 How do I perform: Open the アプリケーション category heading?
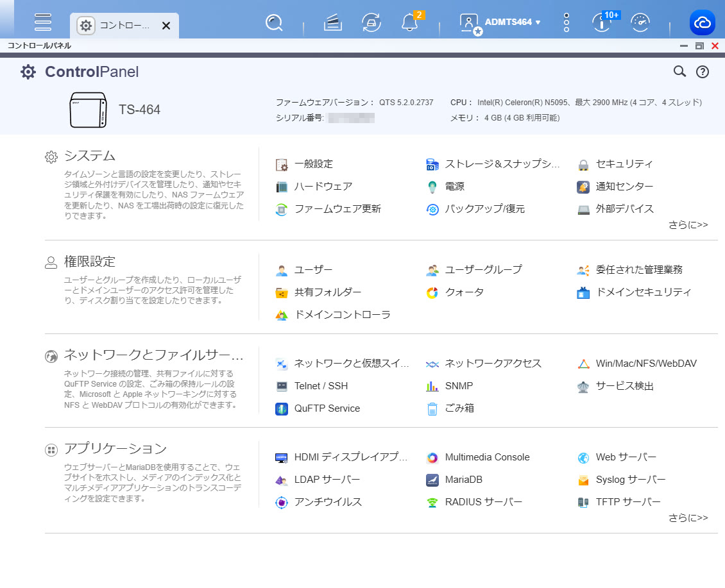point(115,449)
